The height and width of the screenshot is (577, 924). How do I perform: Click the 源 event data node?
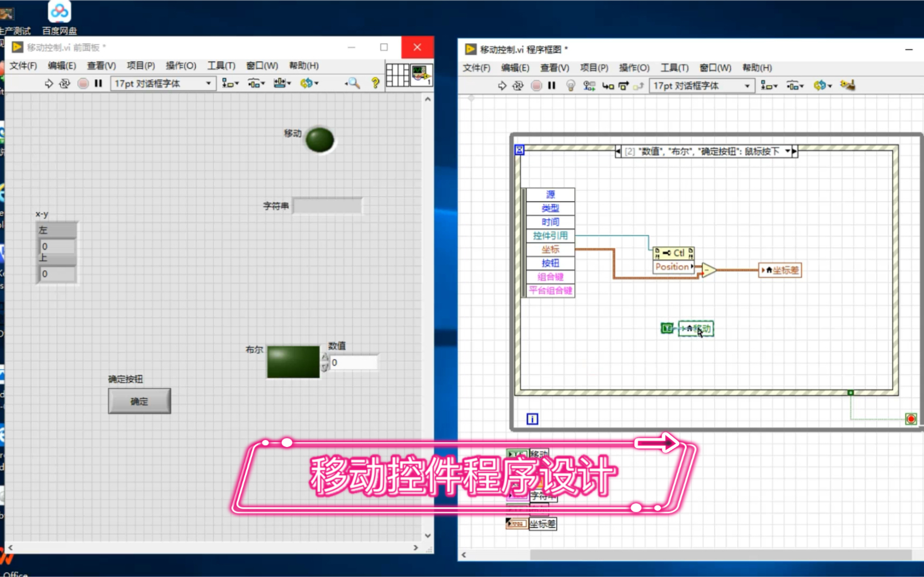pyautogui.click(x=550, y=194)
